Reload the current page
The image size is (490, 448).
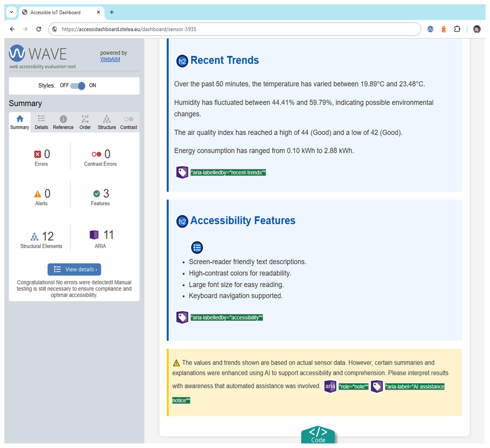(39, 29)
